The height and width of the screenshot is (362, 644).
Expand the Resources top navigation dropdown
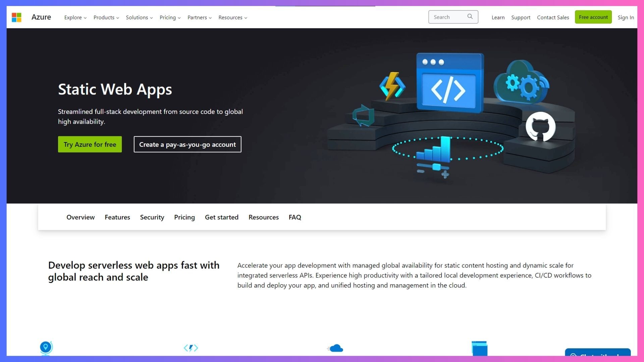(x=232, y=17)
